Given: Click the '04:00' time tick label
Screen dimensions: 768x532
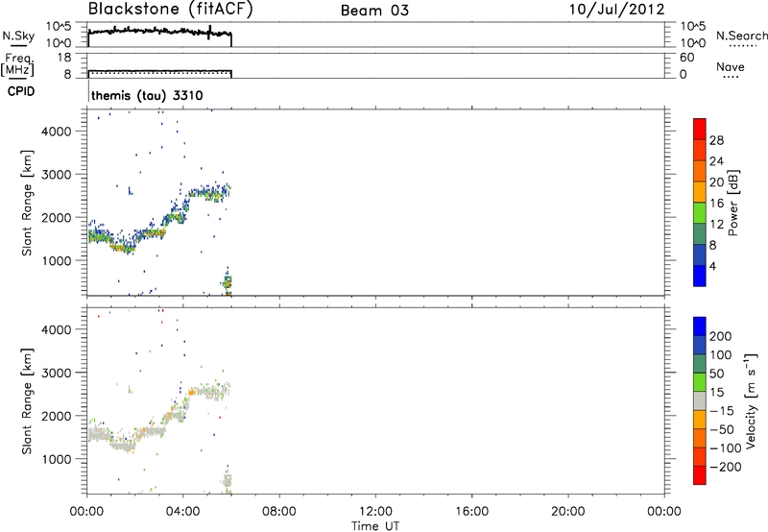Looking at the screenshot, I should (182, 512).
